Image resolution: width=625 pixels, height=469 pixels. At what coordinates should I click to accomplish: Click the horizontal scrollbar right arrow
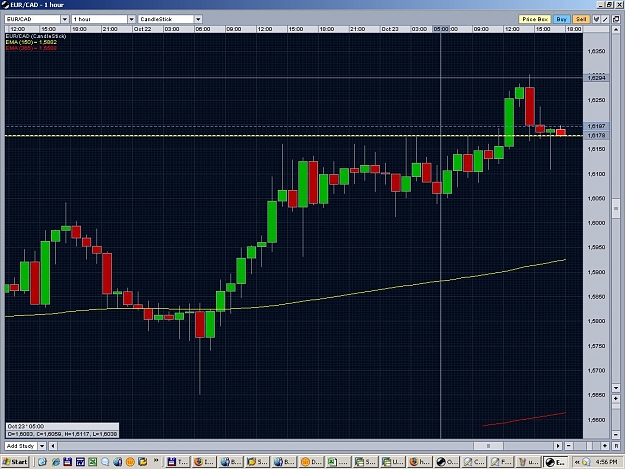[558, 446]
